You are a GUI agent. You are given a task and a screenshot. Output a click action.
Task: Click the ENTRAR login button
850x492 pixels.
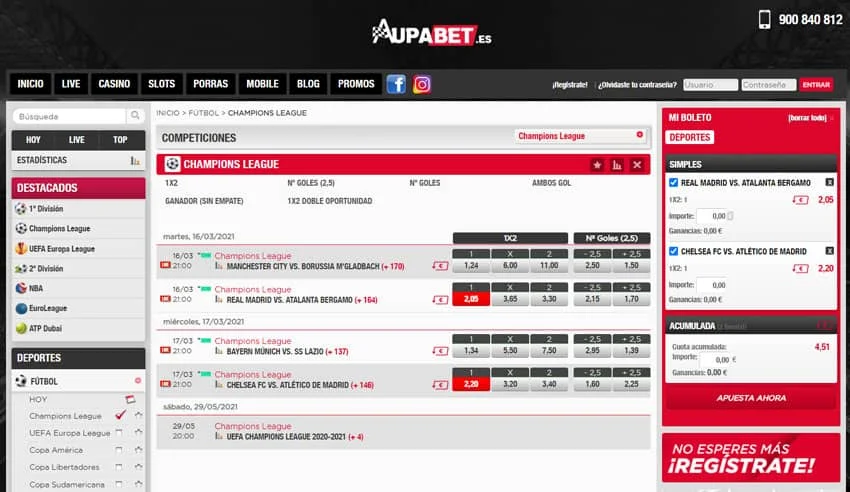coord(816,85)
